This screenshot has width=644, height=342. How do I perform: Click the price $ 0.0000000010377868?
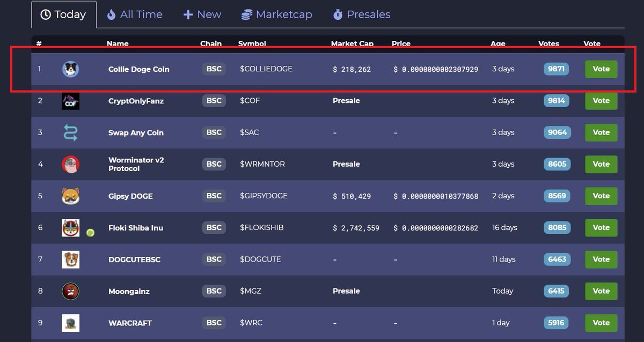[436, 196]
